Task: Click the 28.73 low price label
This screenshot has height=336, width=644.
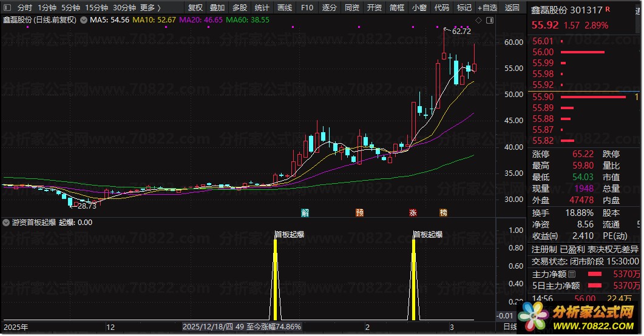Action: 87,206
